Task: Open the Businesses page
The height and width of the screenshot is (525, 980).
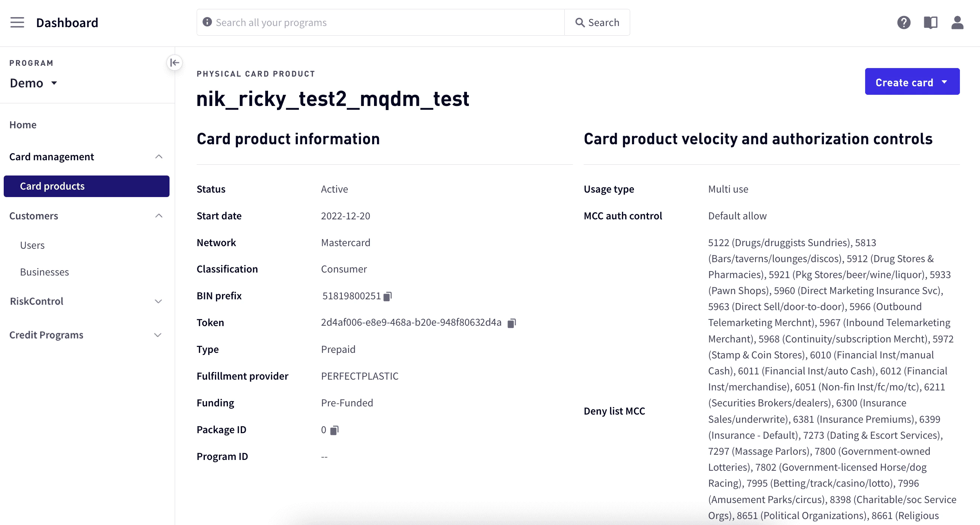Action: pyautogui.click(x=45, y=272)
